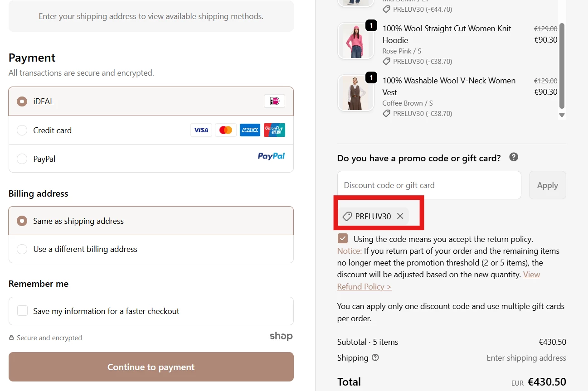Click the Rose Pink hoodie thumbnail

coord(355,41)
